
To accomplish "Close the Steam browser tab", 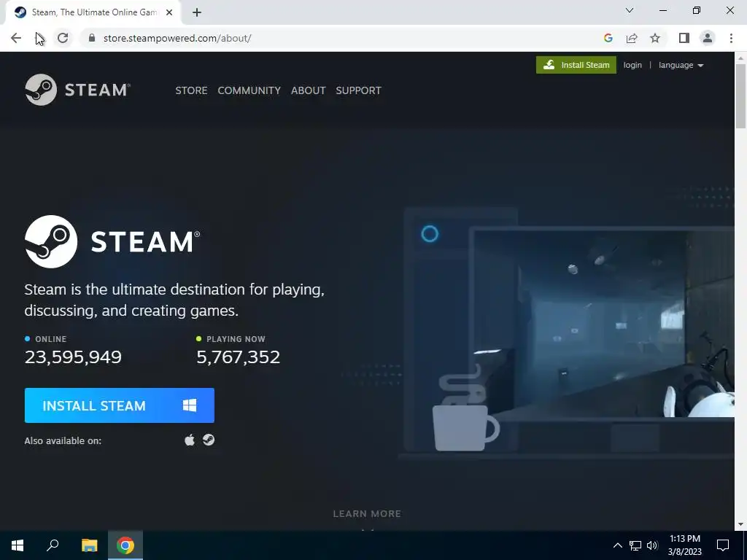I will [x=169, y=12].
